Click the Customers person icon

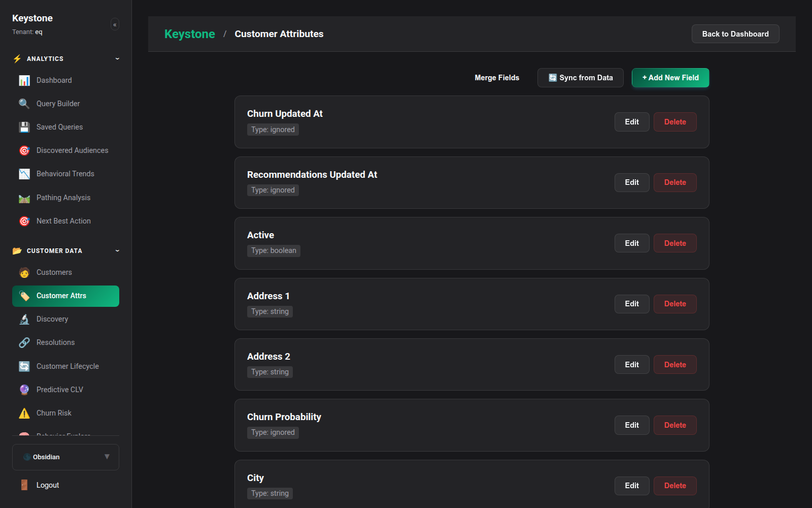click(24, 272)
